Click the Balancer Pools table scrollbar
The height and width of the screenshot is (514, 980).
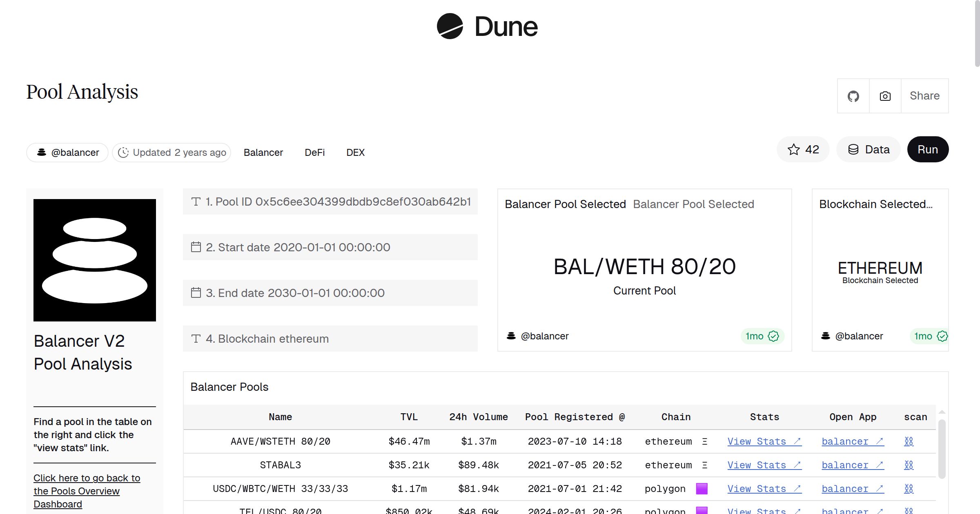click(942, 449)
